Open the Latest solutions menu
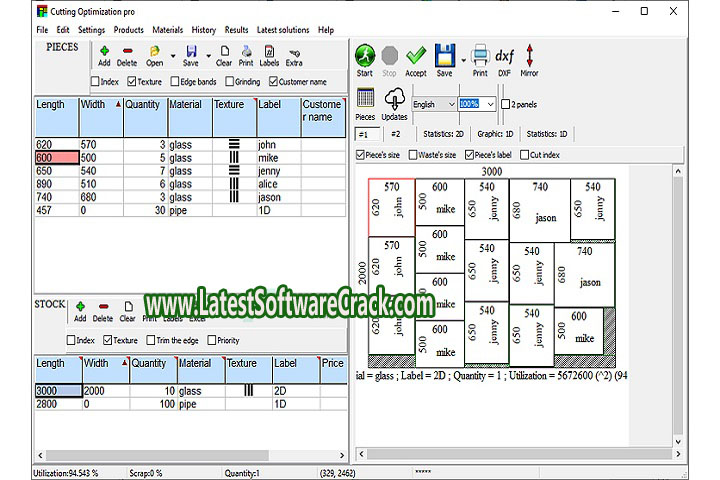 (x=283, y=30)
